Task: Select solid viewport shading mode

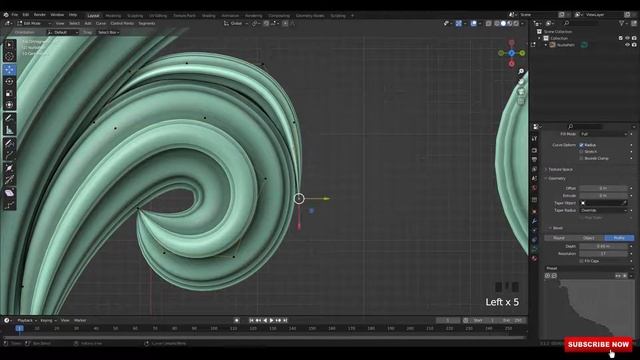Action: [x=503, y=24]
